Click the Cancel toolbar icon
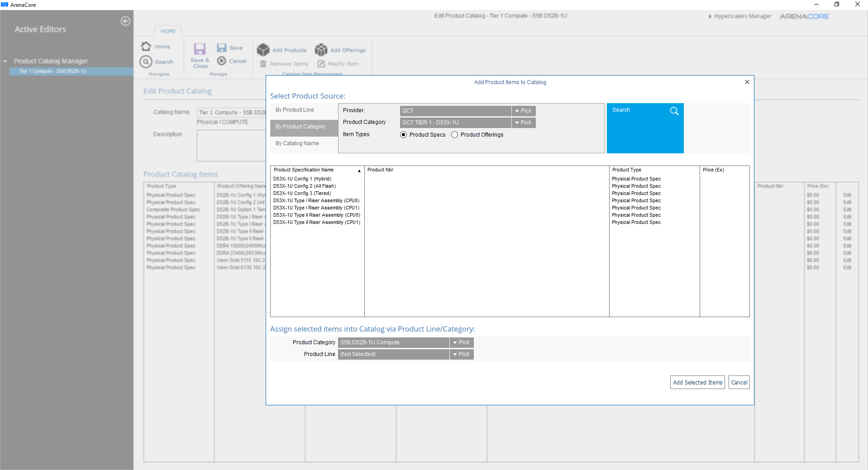 coord(221,61)
